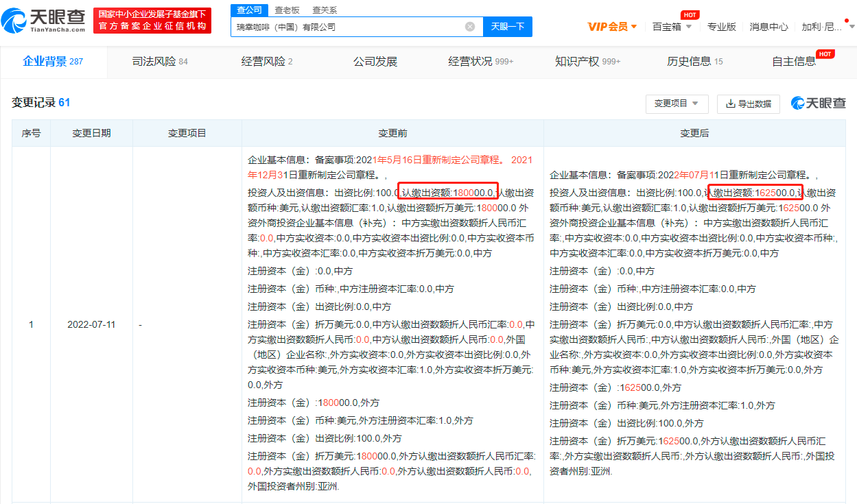The height and width of the screenshot is (504, 857).
Task: Click the 天眼查 watermark logo beside export
Action: [x=819, y=103]
